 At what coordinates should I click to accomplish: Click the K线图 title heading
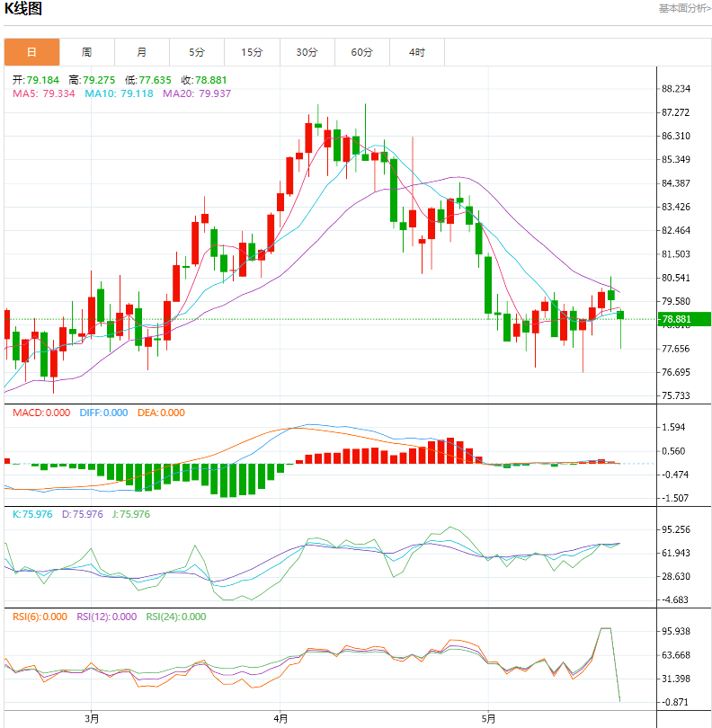[24, 9]
